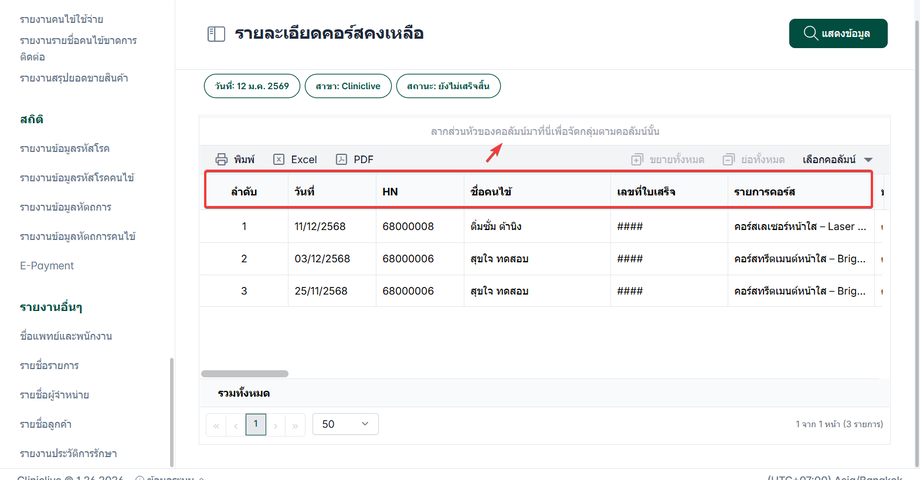Sort by the เลขที่ใบเสร็จ column header
920x480 pixels.
(669, 191)
